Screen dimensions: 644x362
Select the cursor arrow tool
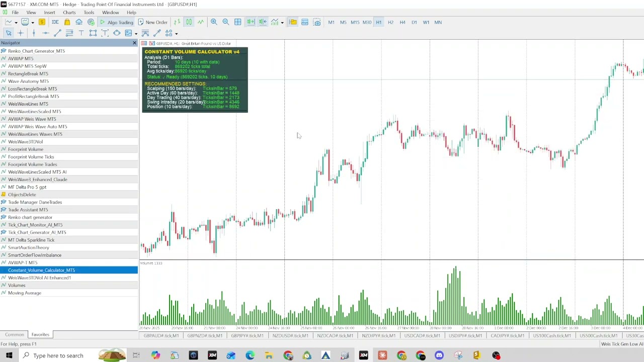coord(9,33)
